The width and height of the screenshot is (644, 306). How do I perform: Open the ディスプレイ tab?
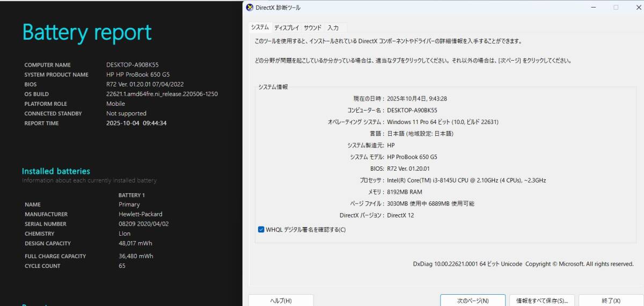pos(287,28)
